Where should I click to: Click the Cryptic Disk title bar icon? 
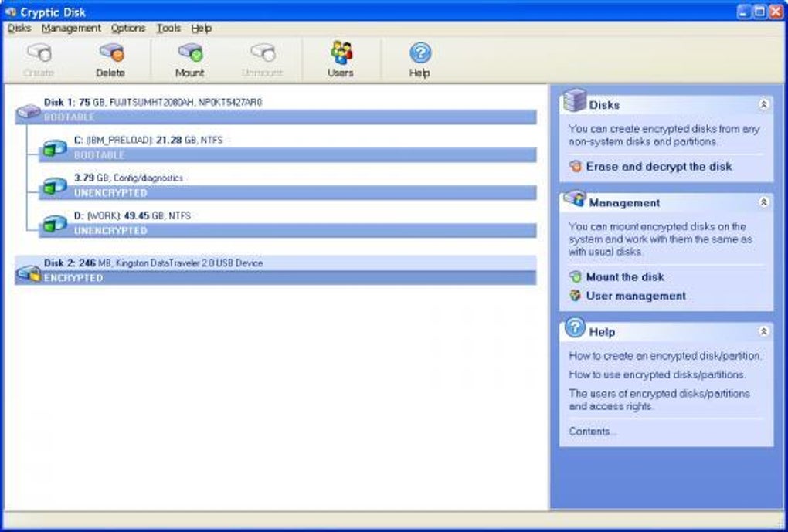[x=10, y=12]
